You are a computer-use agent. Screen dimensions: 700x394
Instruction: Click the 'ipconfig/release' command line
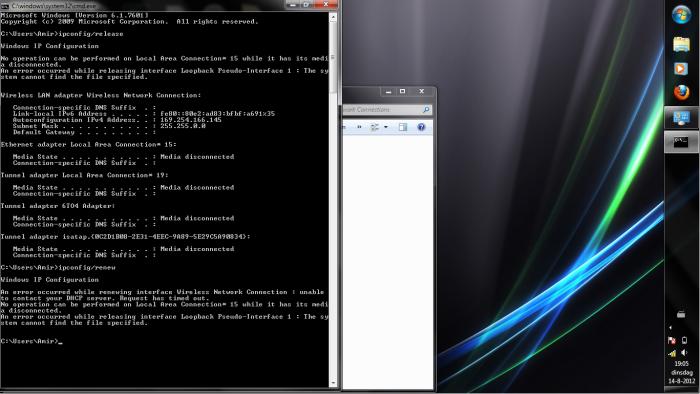click(x=91, y=34)
